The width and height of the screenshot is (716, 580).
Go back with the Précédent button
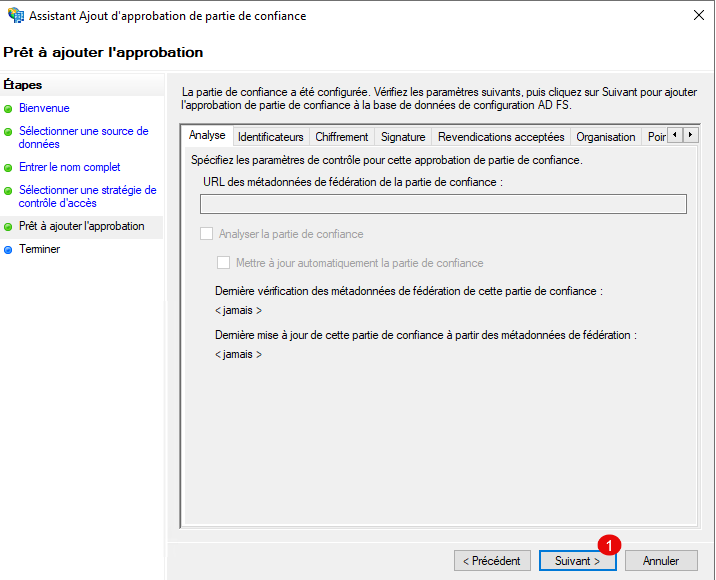[x=492, y=561]
